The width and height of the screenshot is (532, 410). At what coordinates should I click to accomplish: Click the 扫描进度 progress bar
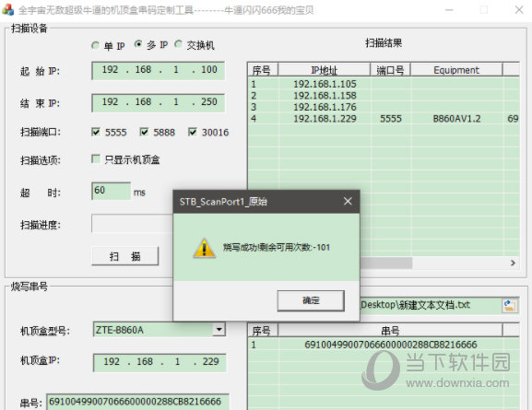133,223
